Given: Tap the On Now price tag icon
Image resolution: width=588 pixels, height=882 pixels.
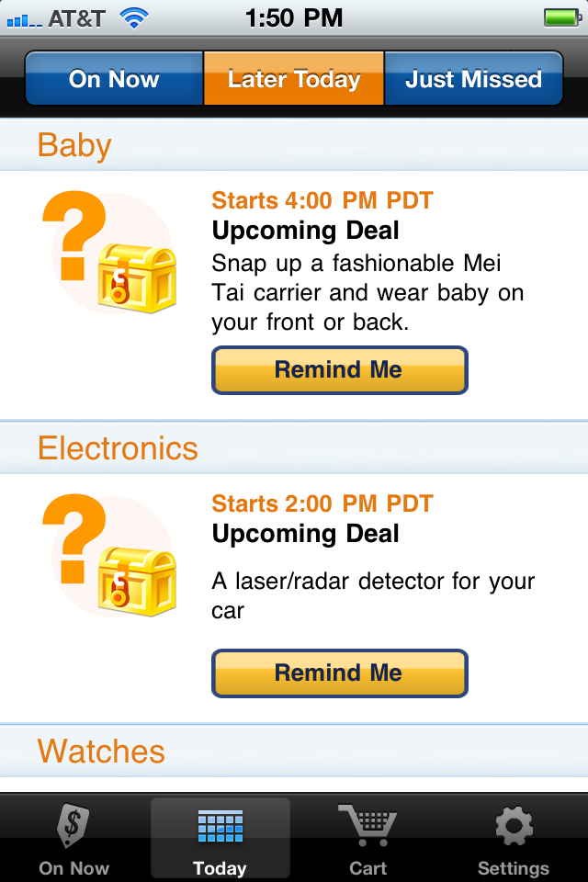Looking at the screenshot, I should point(73,825).
